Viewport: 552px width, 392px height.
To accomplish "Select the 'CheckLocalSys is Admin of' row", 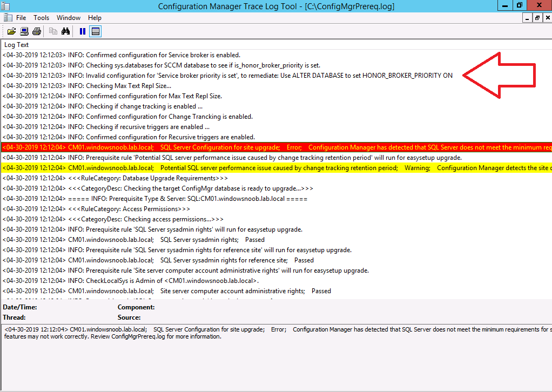I will 277,280.
